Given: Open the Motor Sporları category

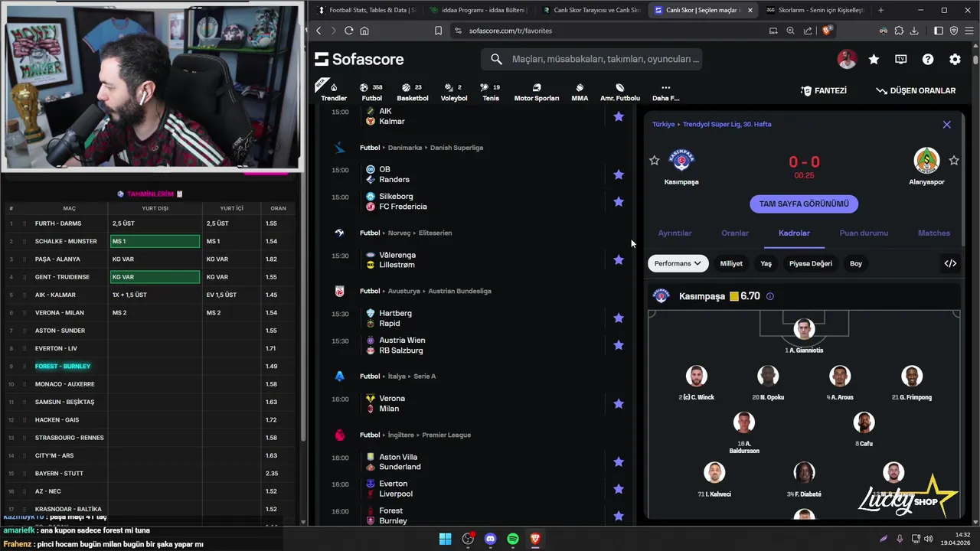Looking at the screenshot, I should pyautogui.click(x=536, y=92).
